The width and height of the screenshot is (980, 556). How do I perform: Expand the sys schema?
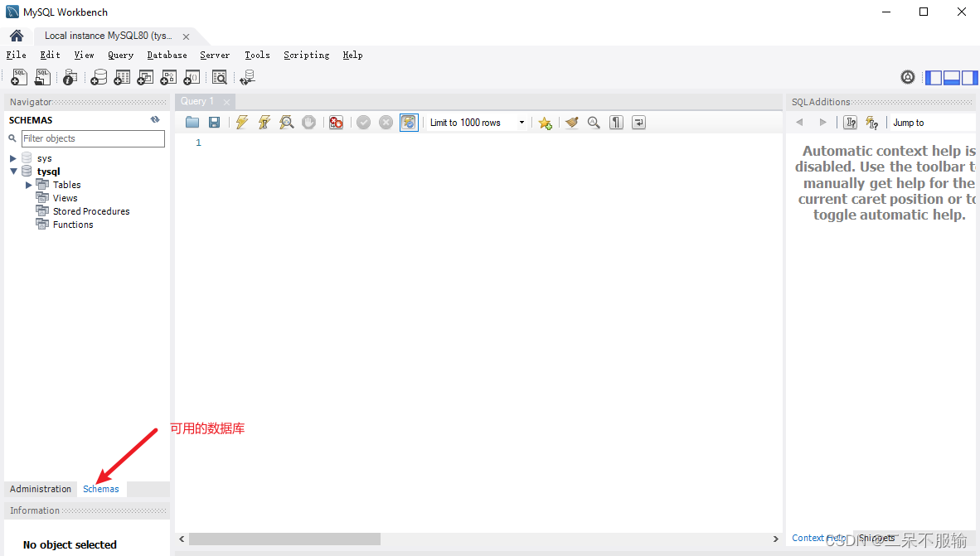click(x=13, y=158)
